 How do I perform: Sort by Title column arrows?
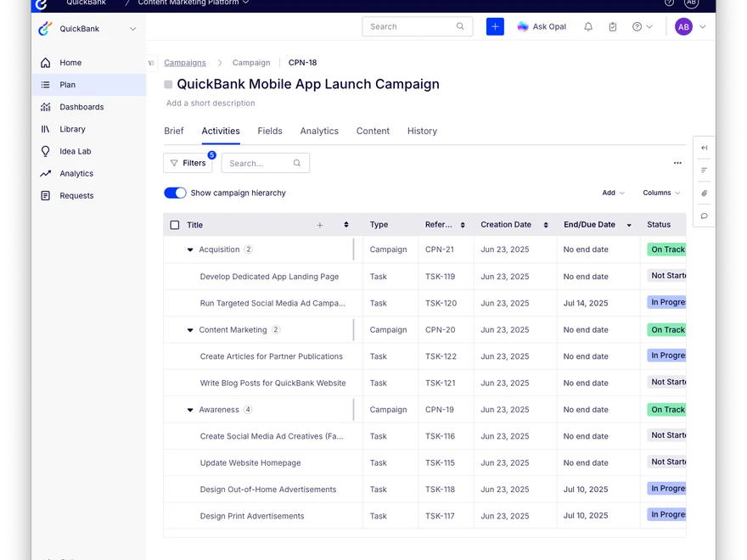[346, 225]
